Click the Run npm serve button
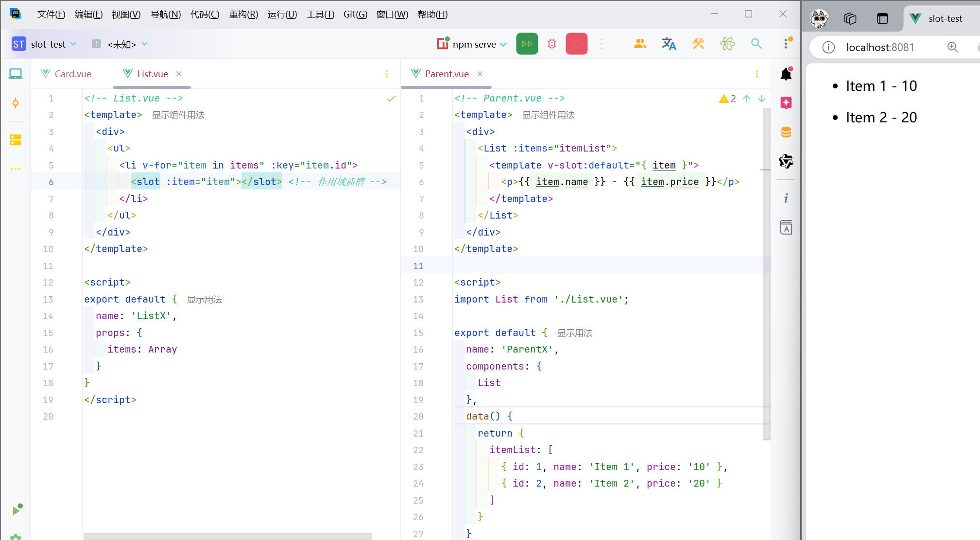 tap(527, 44)
